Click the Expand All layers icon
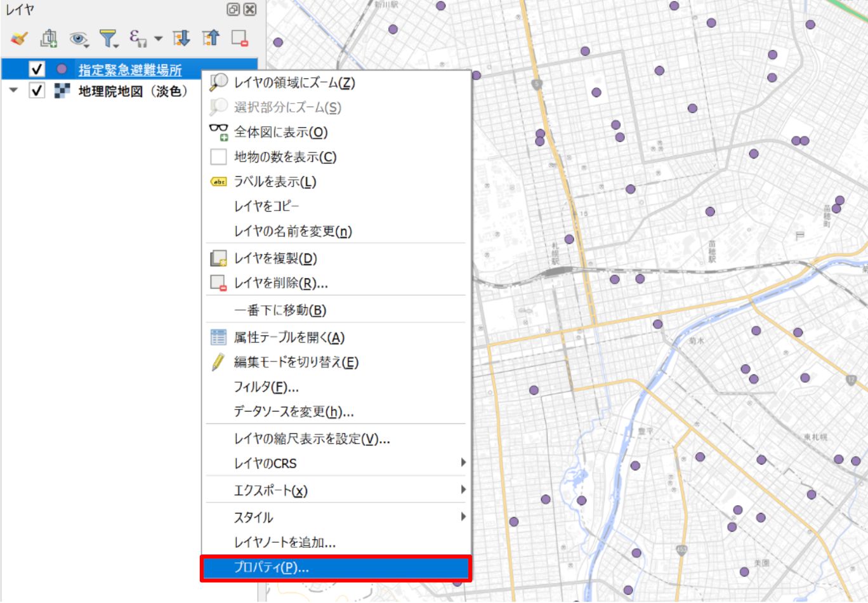The height and width of the screenshot is (603, 868). click(x=181, y=39)
